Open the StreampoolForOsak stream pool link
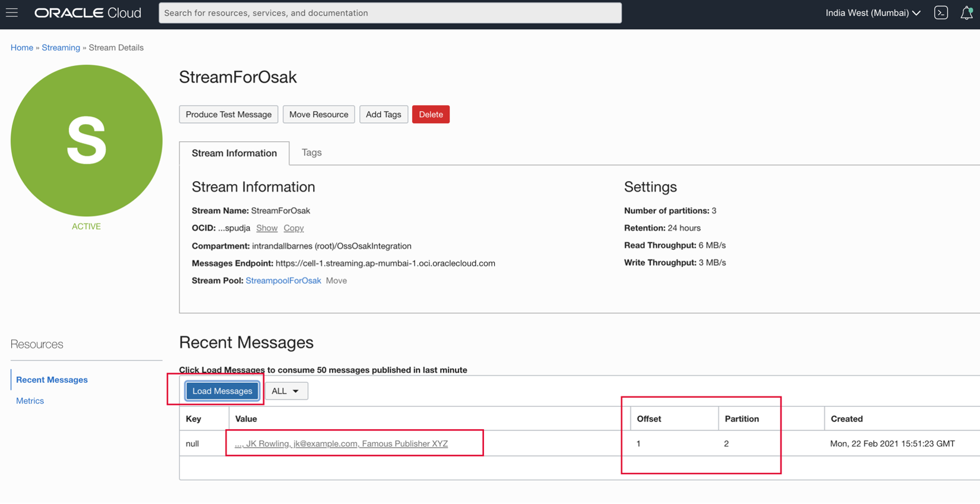This screenshot has height=504, width=980. [283, 281]
